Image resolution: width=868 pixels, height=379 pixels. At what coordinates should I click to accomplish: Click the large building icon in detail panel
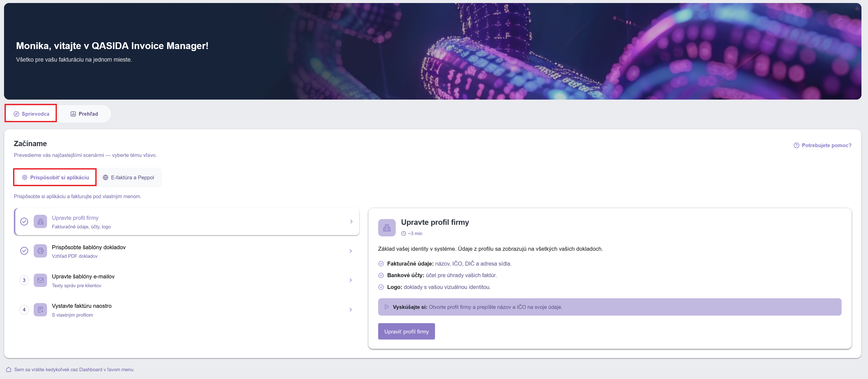[387, 228]
